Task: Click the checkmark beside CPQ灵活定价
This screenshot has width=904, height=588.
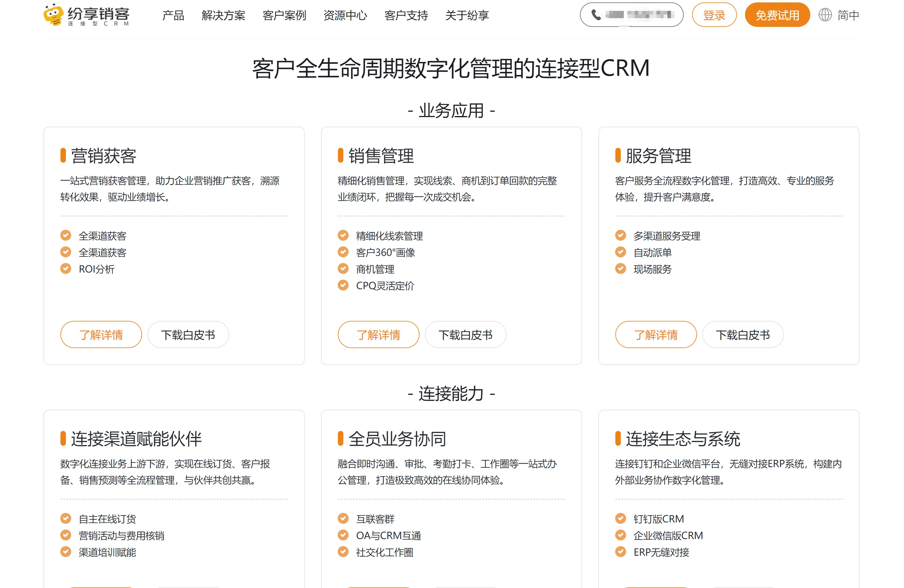Action: (343, 286)
